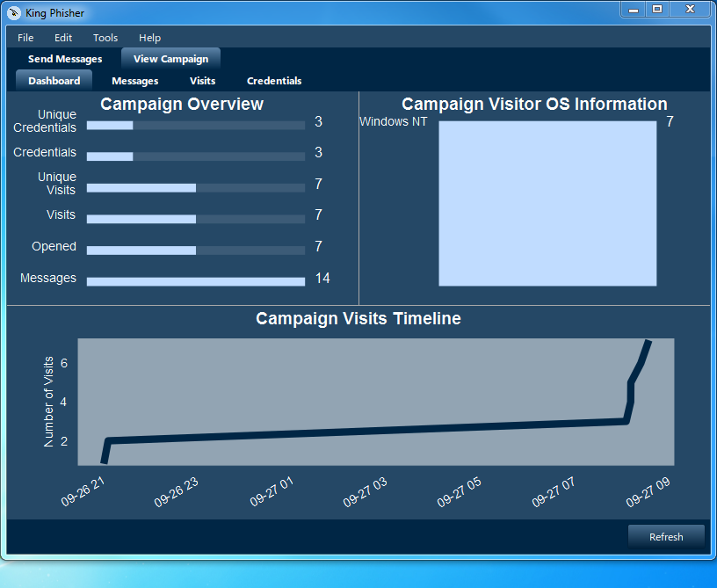The image size is (717, 588).
Task: Open the King Phisher window icon menu
Action: coord(12,12)
